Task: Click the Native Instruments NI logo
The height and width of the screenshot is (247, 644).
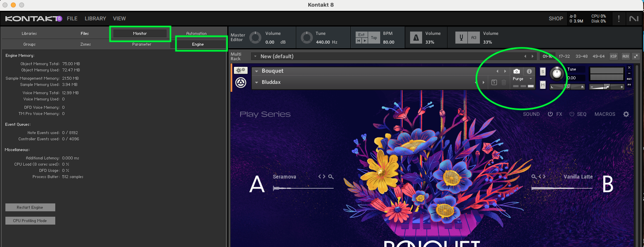Action: [634, 18]
